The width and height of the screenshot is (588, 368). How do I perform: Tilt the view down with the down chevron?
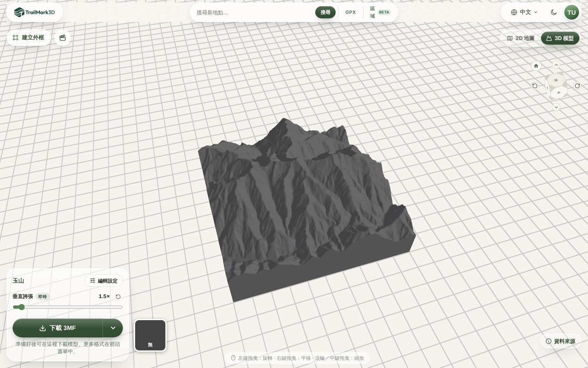pos(556,107)
